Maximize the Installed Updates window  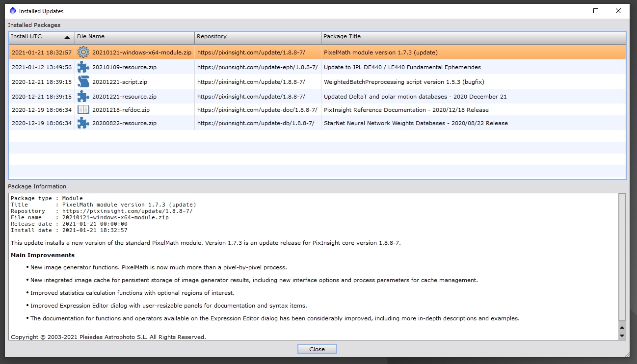(x=596, y=11)
